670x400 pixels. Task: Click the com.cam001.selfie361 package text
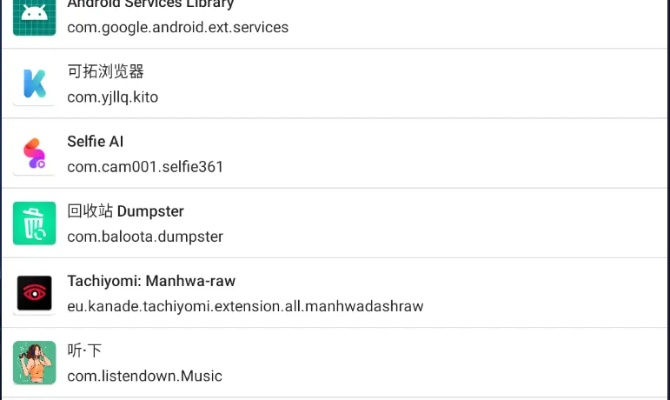[x=145, y=166]
